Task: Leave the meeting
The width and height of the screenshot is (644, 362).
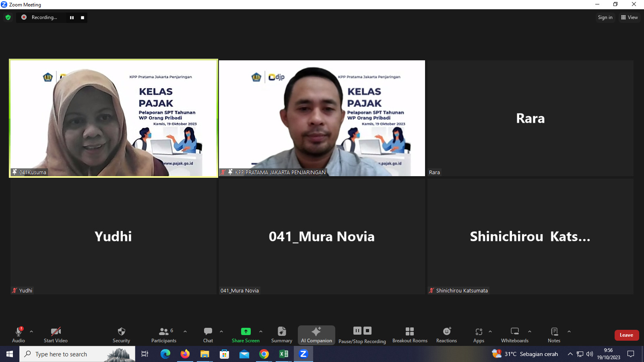Action: pyautogui.click(x=626, y=335)
